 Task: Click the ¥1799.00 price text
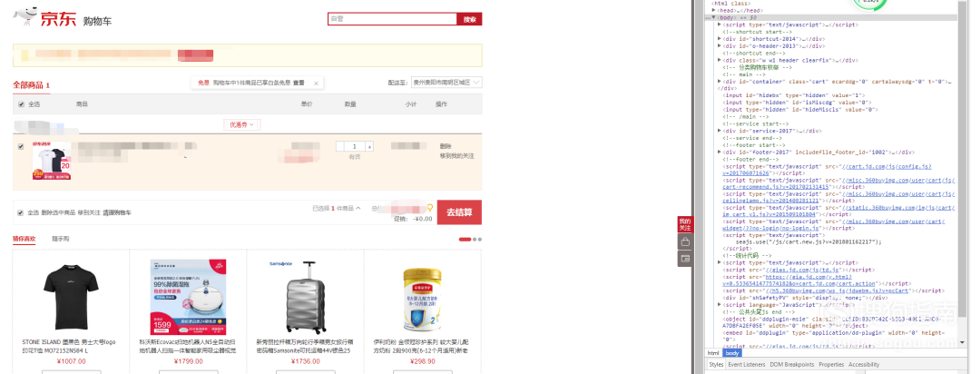188,361
